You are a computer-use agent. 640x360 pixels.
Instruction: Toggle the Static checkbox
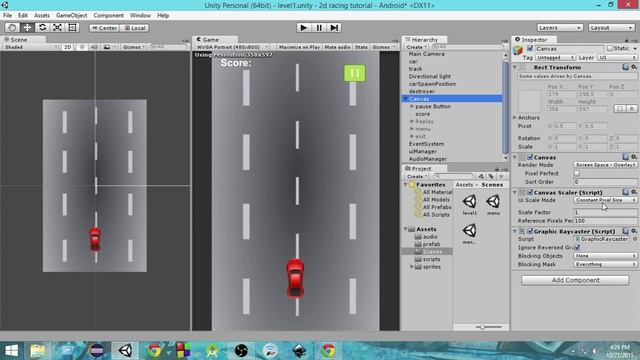coord(610,48)
